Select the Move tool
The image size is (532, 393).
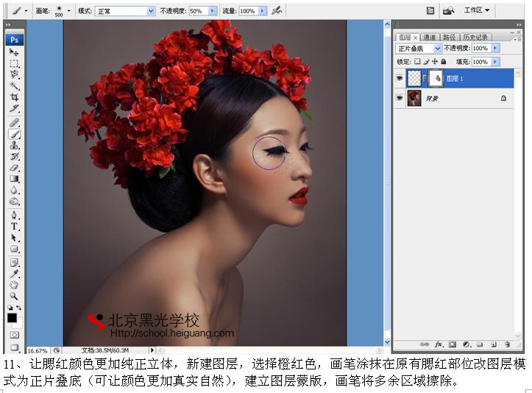click(x=14, y=52)
